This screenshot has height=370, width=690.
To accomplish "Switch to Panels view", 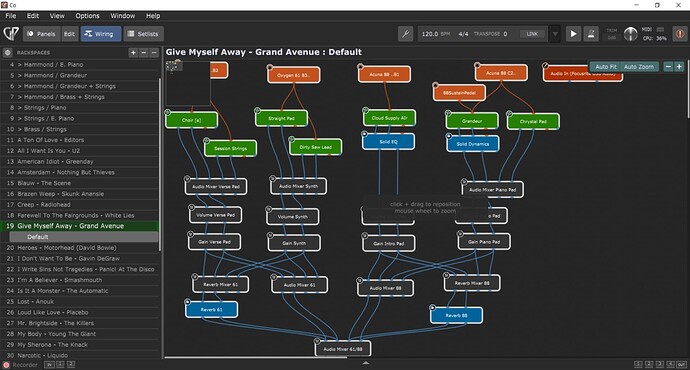I will (41, 34).
